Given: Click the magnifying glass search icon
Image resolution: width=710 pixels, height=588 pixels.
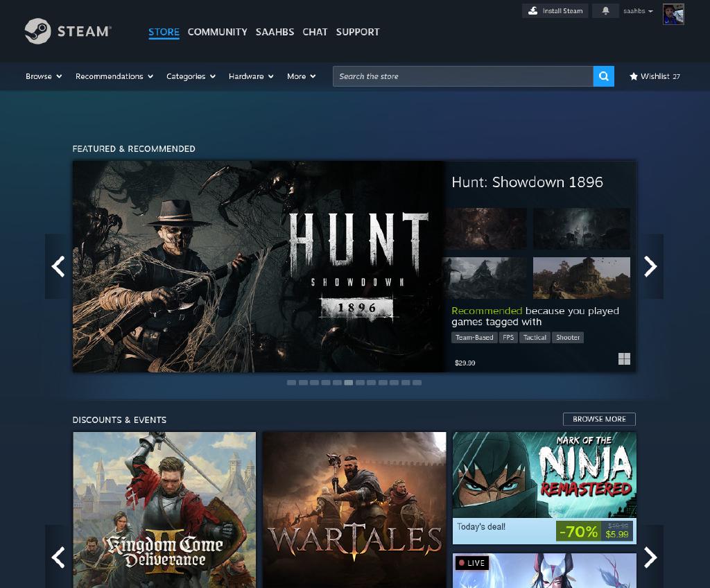Looking at the screenshot, I should pos(603,76).
